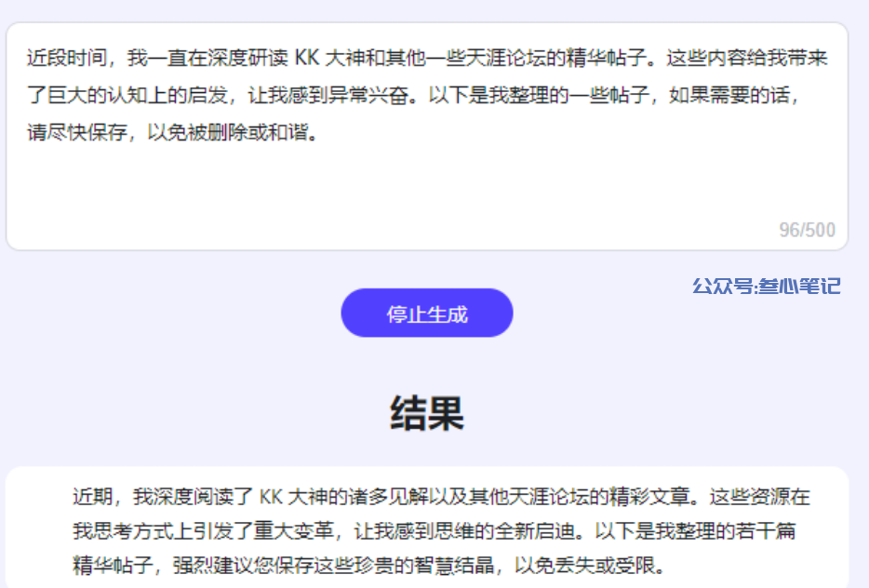Click the generated result paragraph starting 近期
This screenshot has height=588, width=869.
click(x=442, y=531)
